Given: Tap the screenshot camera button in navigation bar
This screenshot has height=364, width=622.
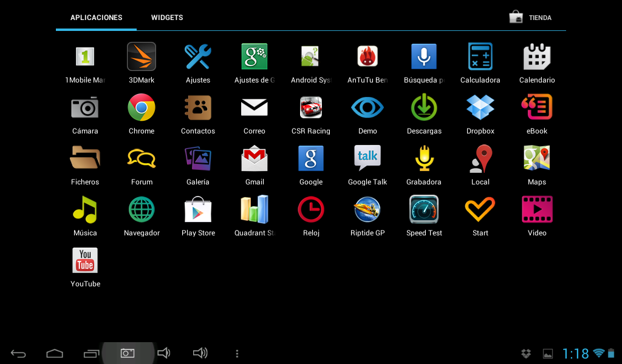Looking at the screenshot, I should pos(128,353).
